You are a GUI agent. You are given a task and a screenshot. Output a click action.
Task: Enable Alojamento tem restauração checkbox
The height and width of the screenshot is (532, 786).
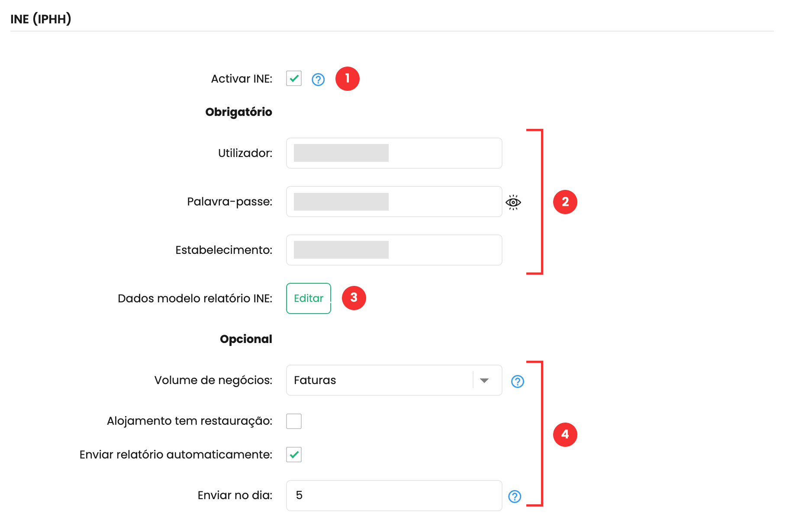tap(294, 421)
